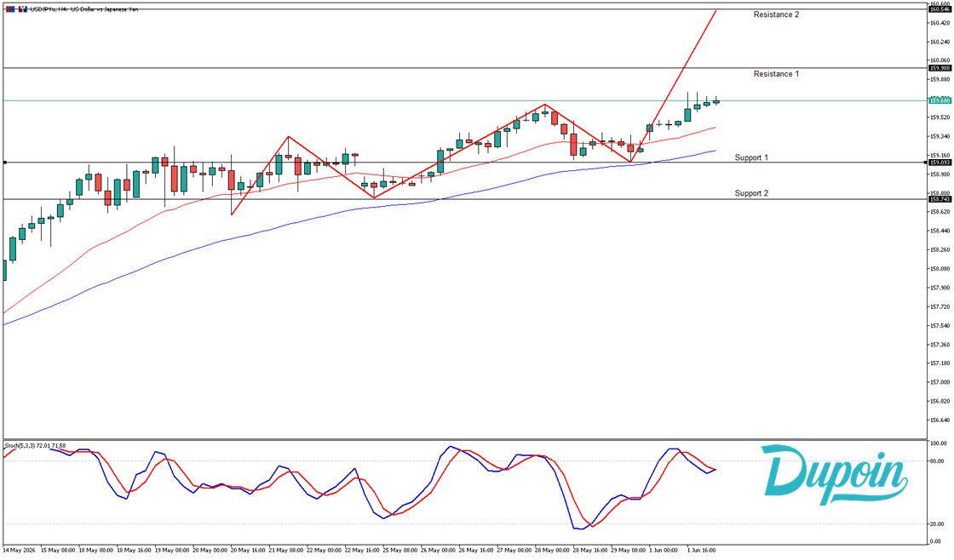Click the USDJPYu, H4 chart title text
The width and height of the screenshot is (954, 560).
(84, 9)
